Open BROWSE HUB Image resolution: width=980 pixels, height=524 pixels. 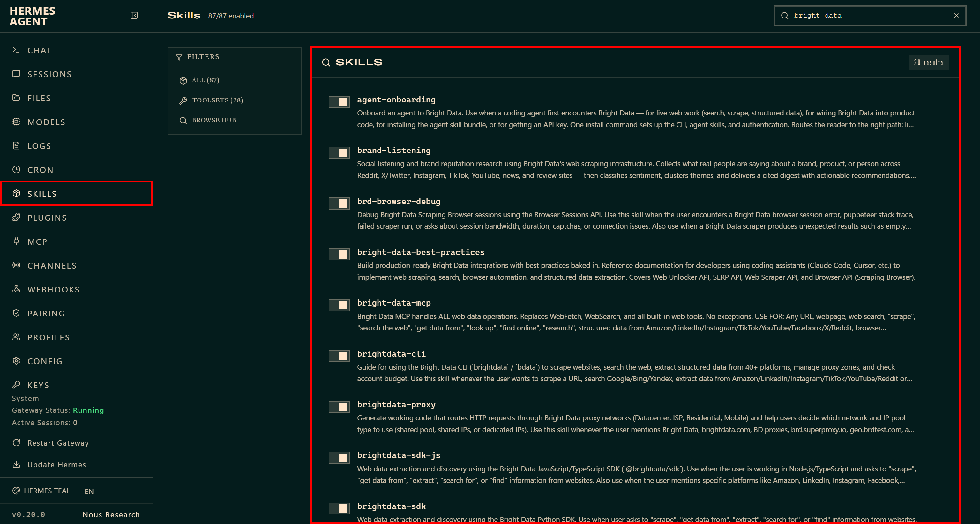point(234,120)
